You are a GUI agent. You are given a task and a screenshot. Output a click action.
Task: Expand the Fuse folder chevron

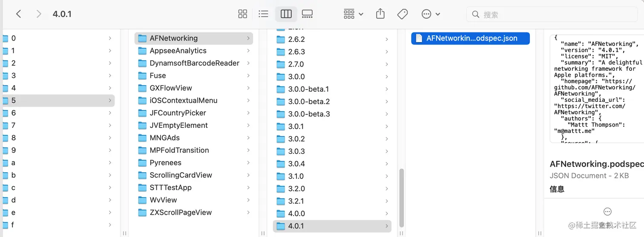pos(248,75)
